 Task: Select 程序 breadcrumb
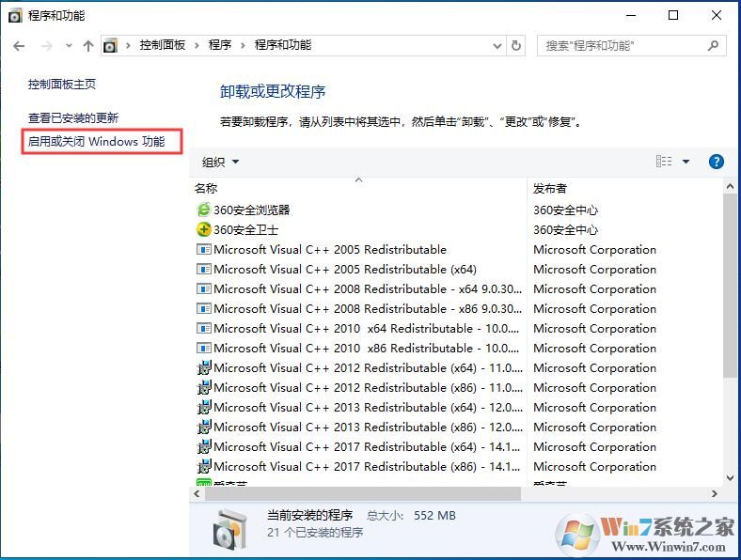[x=220, y=45]
